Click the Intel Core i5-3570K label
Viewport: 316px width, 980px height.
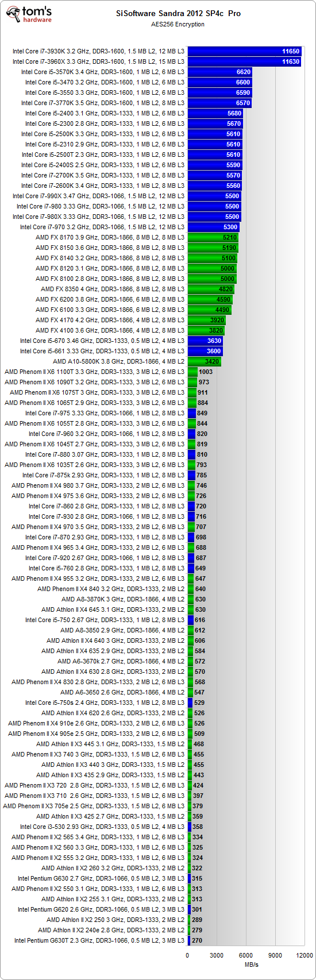pyautogui.click(x=103, y=72)
